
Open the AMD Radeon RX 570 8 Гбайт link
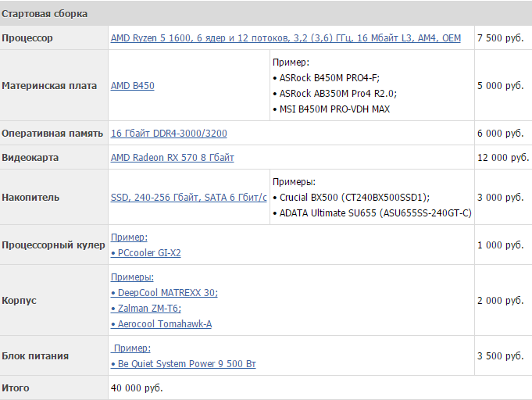pyautogui.click(x=173, y=157)
